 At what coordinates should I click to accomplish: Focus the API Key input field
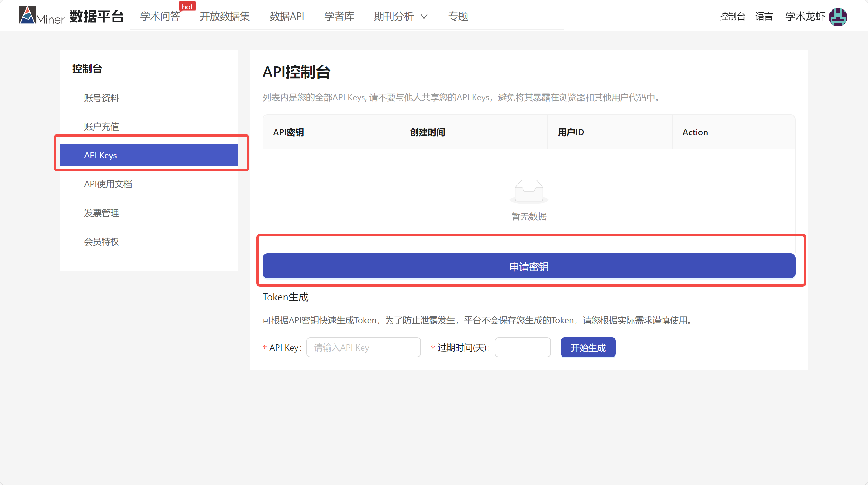tap(363, 347)
